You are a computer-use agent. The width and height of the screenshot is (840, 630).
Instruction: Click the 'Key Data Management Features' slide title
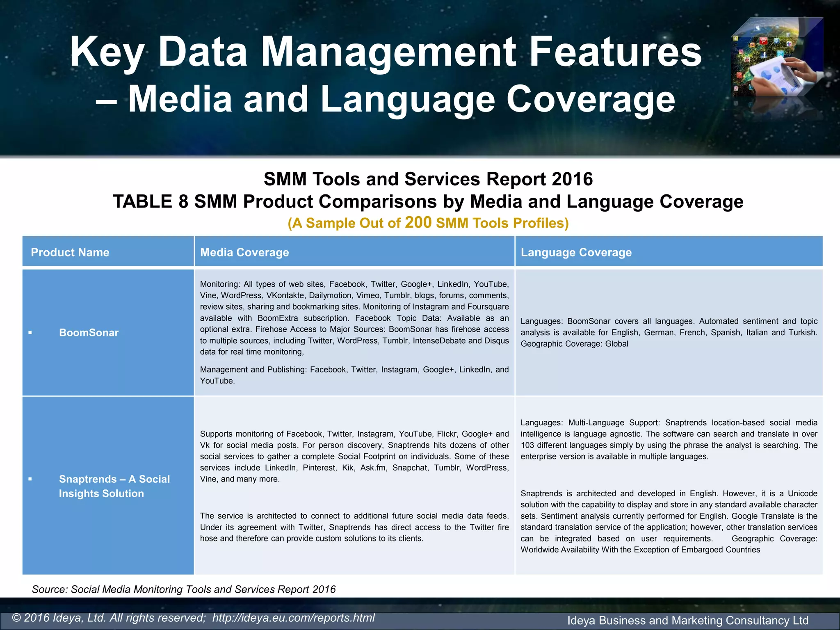386,52
